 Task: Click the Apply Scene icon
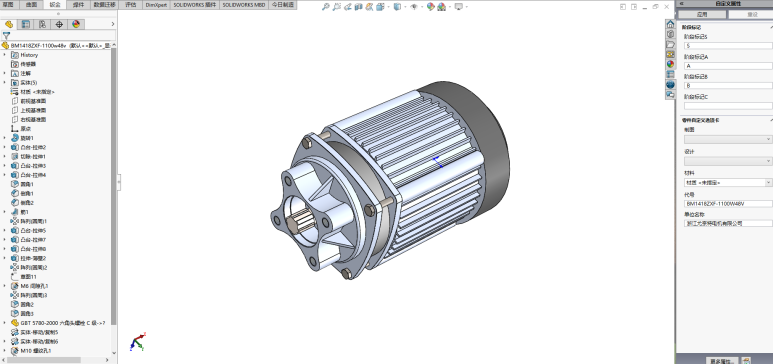(x=441, y=7)
